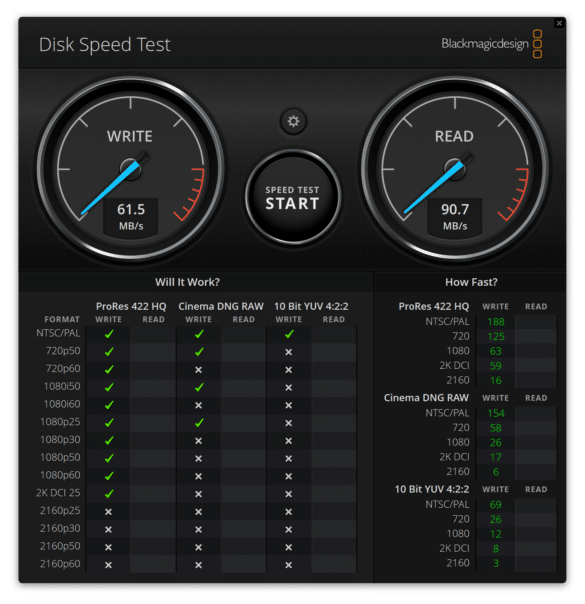Click the 2160p60 format row label

click(60, 564)
